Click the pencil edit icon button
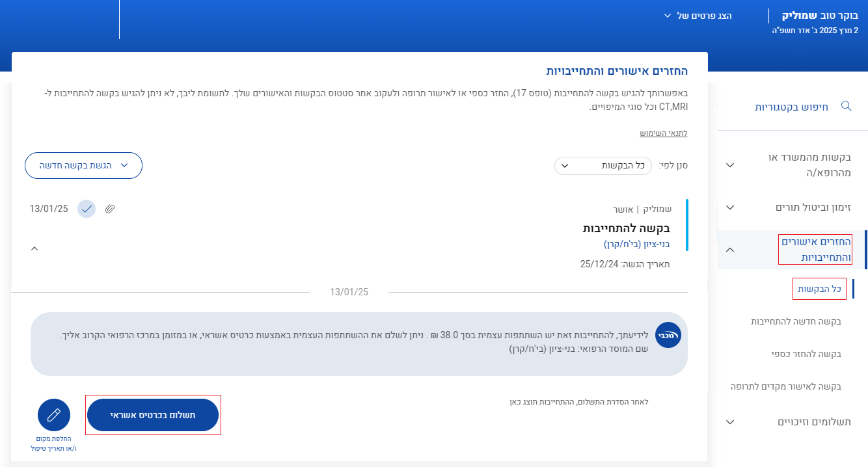Viewport: 868px width, 467px height. coord(54,415)
